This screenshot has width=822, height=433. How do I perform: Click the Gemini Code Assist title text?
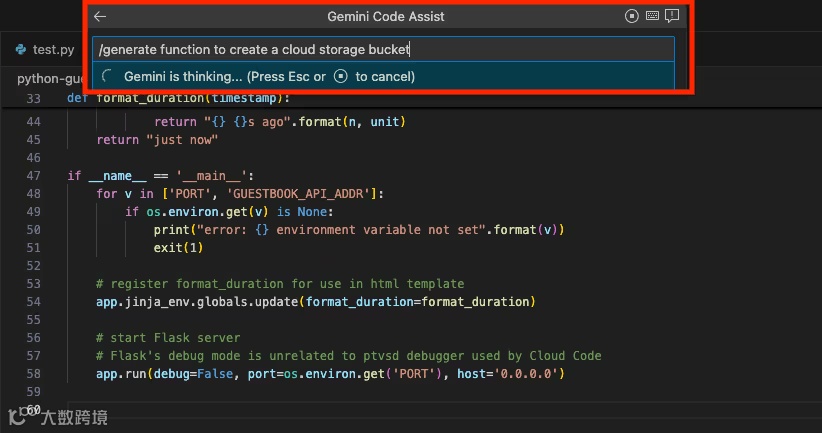point(386,16)
